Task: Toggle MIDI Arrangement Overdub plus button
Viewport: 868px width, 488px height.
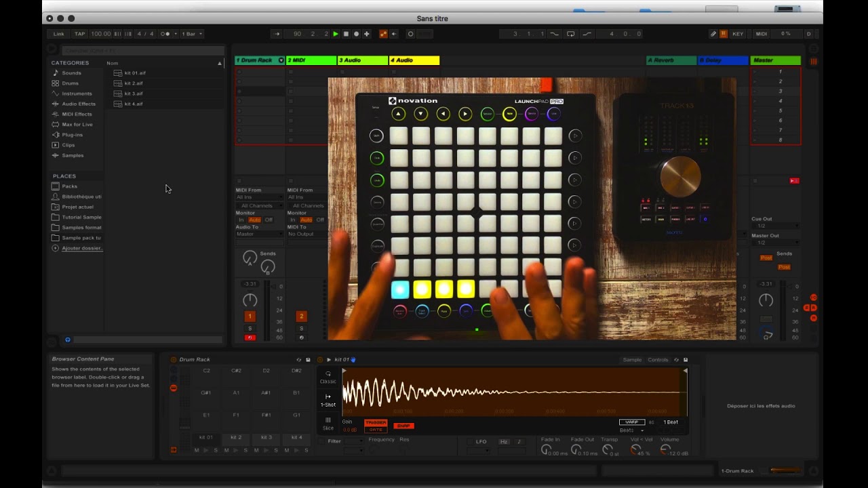Action: (367, 34)
